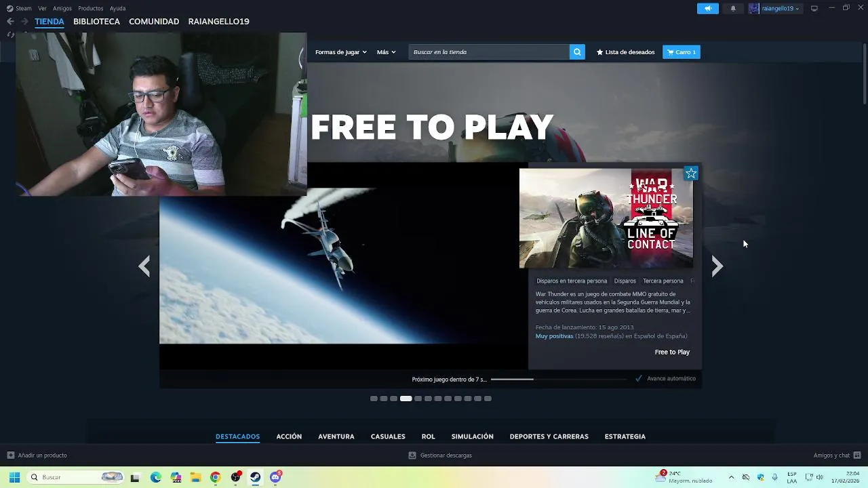
Task: Open the Windows Start menu
Action: 14,477
